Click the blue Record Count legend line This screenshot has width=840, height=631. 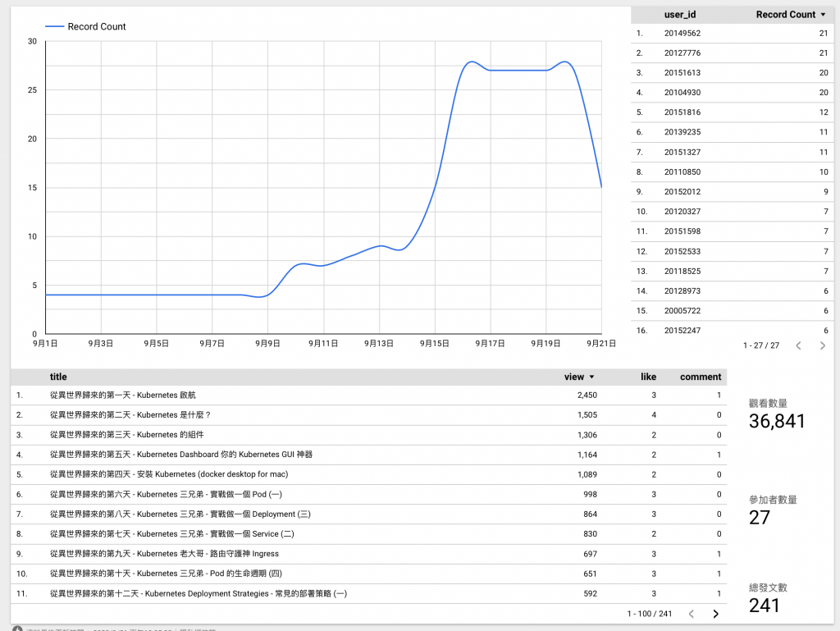[x=55, y=26]
